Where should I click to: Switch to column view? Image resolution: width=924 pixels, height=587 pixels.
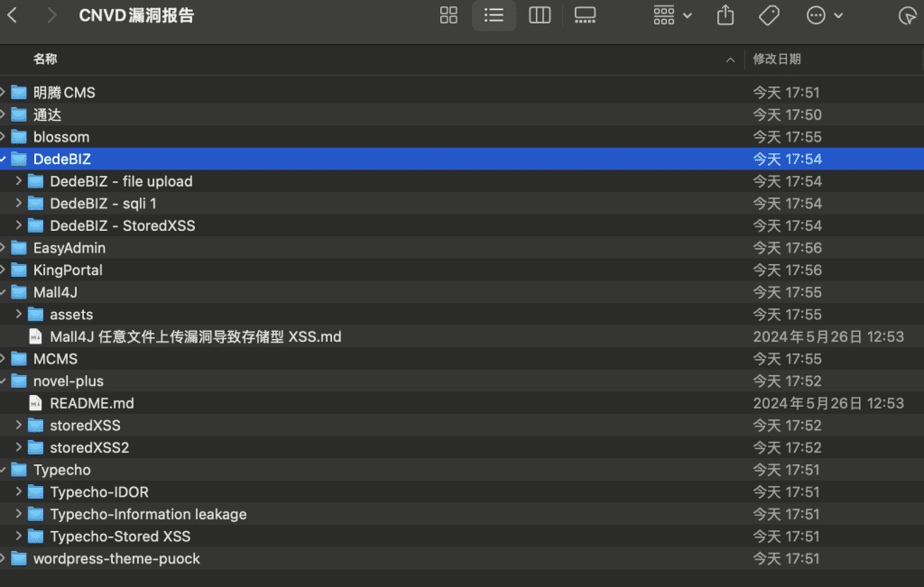pos(540,15)
